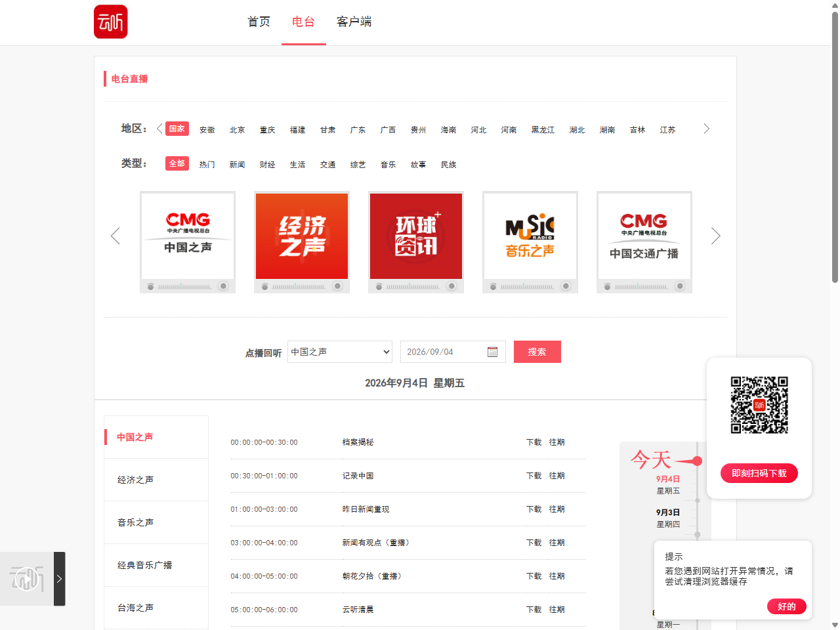Select the 全部 type filter

coord(177,163)
